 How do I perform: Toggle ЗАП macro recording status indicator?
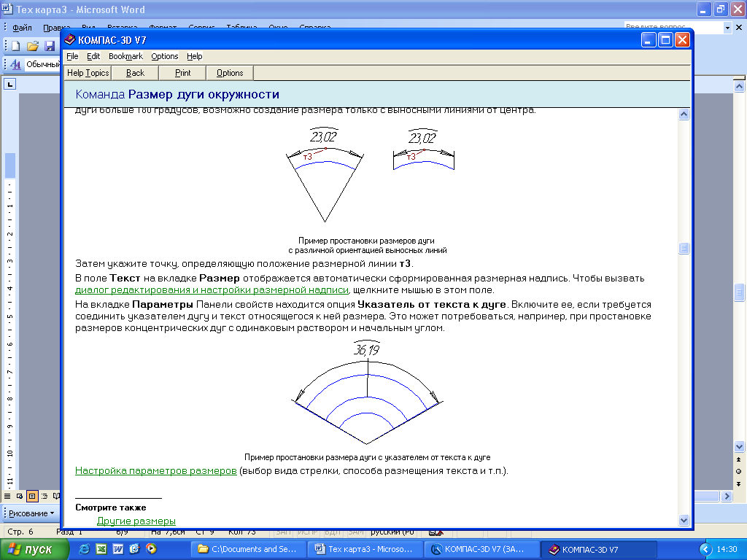click(283, 532)
